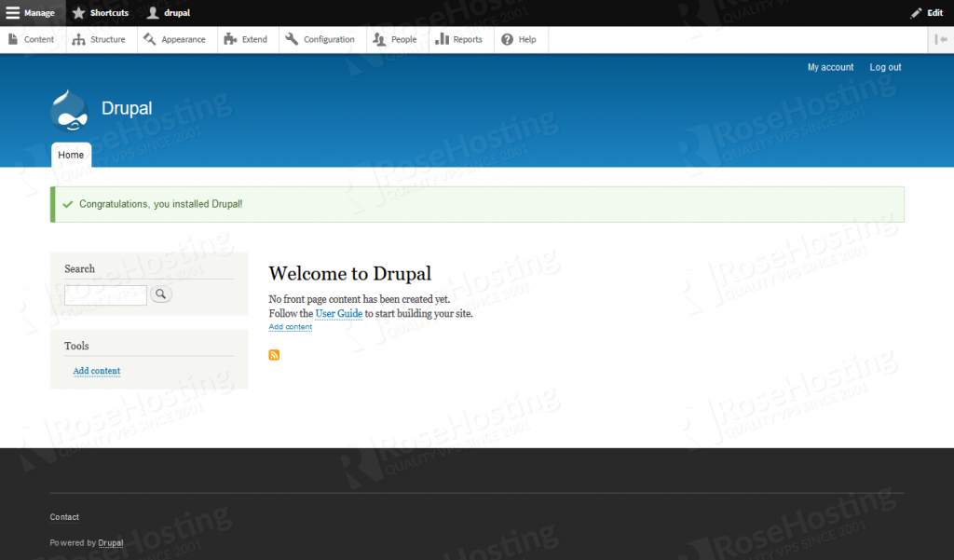Open the People admin page
Screen dimensions: 954x560
click(395, 40)
